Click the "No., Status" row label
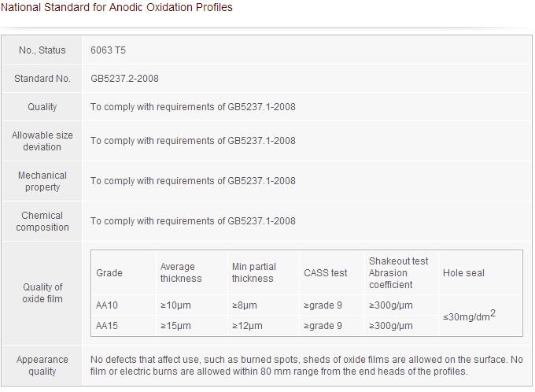The height and width of the screenshot is (392, 535). [x=42, y=50]
